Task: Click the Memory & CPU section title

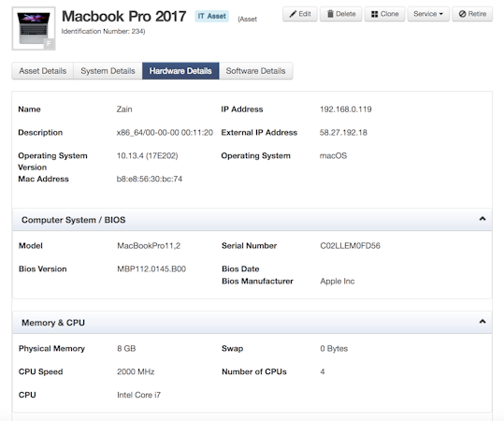Action: click(53, 323)
